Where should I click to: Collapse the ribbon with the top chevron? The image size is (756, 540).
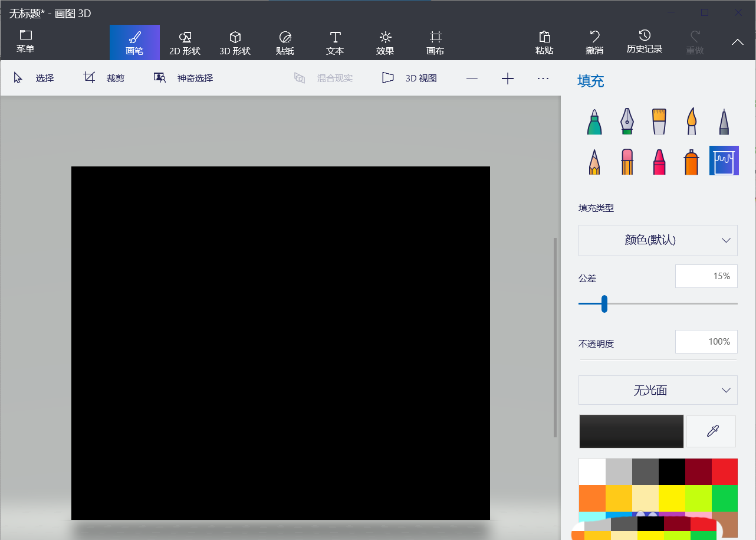click(738, 42)
